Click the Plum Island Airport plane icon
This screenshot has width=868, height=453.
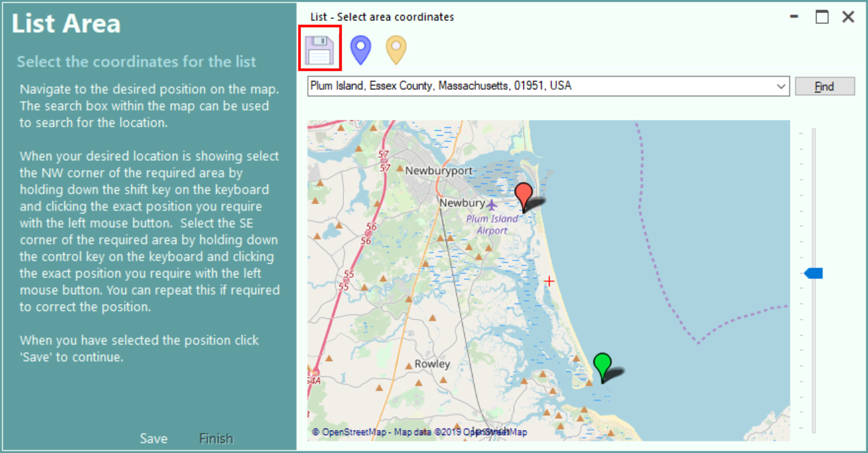coord(492,204)
